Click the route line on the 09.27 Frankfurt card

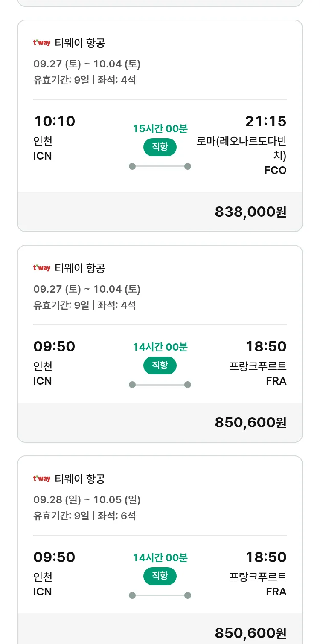160,385
